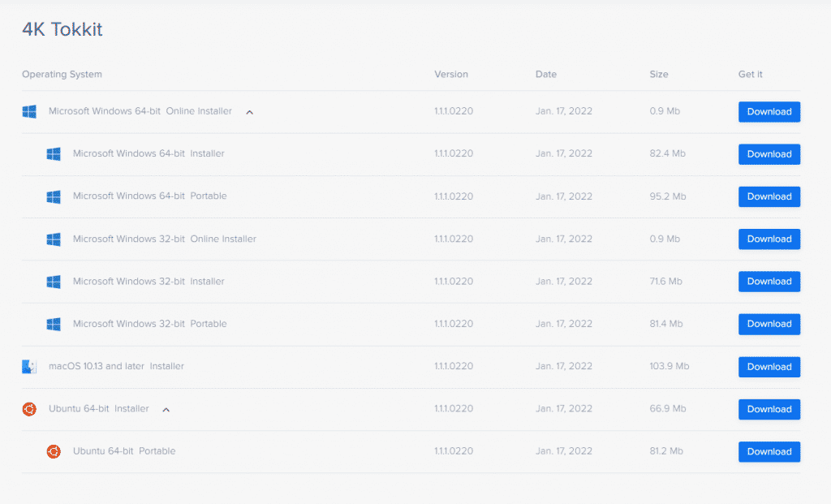Download Windows 64-bit Online Installer
831x504 pixels.
click(x=769, y=112)
